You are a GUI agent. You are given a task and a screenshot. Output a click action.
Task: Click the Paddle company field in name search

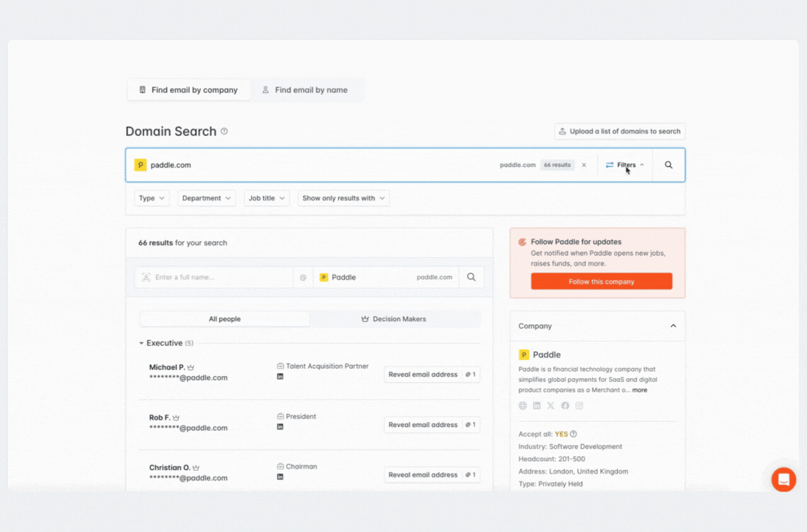[x=386, y=277]
